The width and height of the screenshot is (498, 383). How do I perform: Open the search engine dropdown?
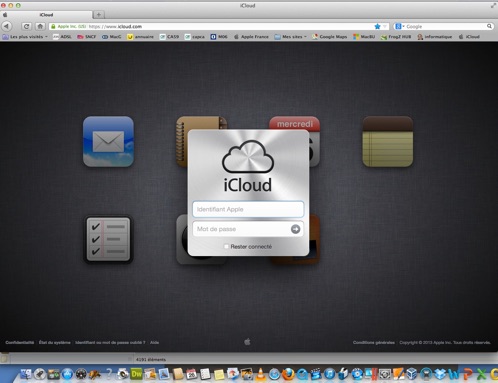coord(399,26)
